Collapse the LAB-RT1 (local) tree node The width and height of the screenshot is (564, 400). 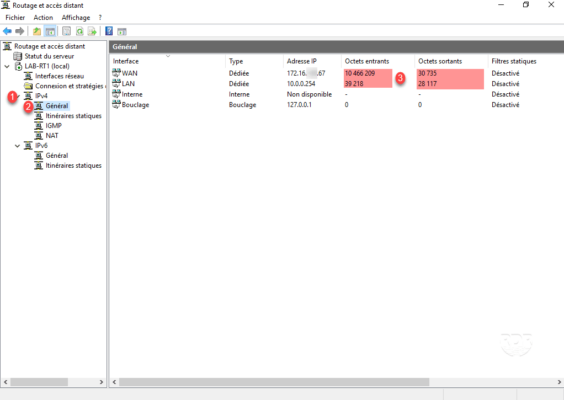click(7, 66)
